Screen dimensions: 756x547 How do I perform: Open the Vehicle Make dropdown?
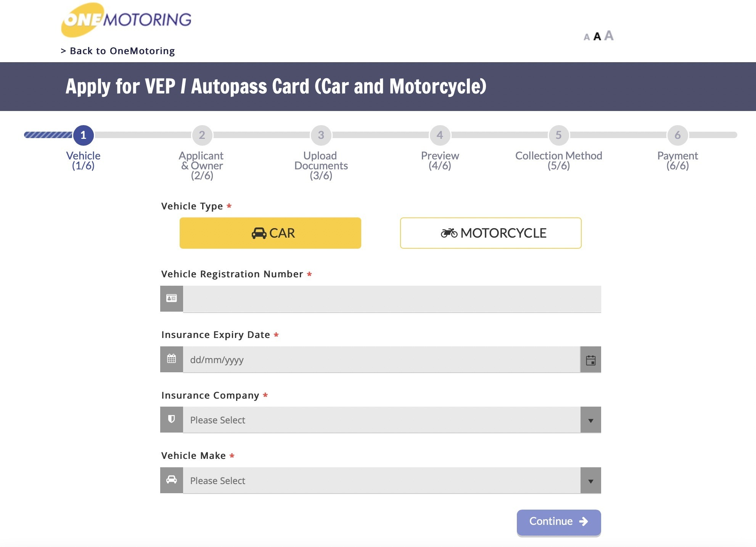tap(381, 480)
